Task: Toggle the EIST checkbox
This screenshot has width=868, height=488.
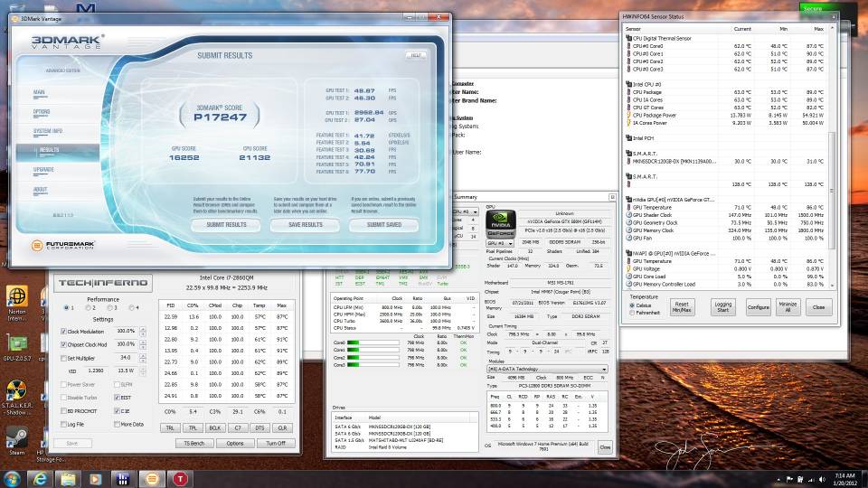Action: [x=117, y=398]
